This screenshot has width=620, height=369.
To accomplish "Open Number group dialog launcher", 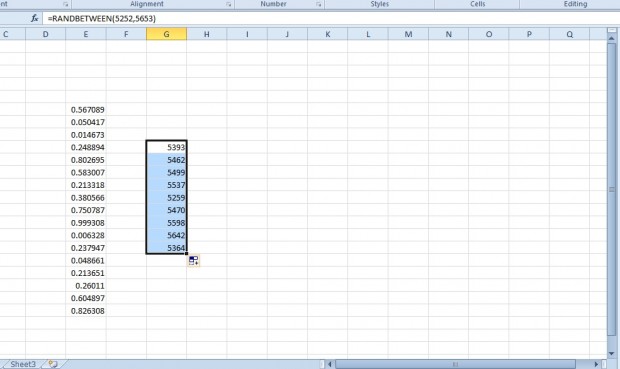I will (318, 4).
